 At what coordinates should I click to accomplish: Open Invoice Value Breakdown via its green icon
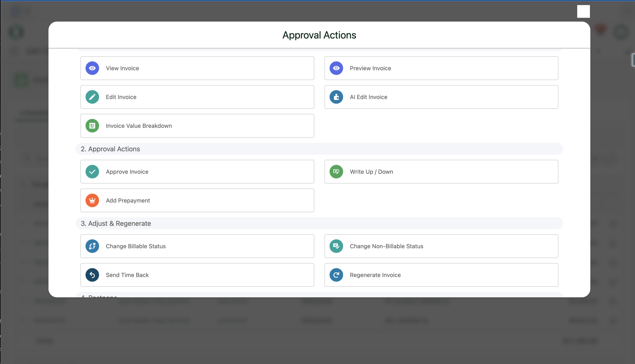click(x=92, y=126)
